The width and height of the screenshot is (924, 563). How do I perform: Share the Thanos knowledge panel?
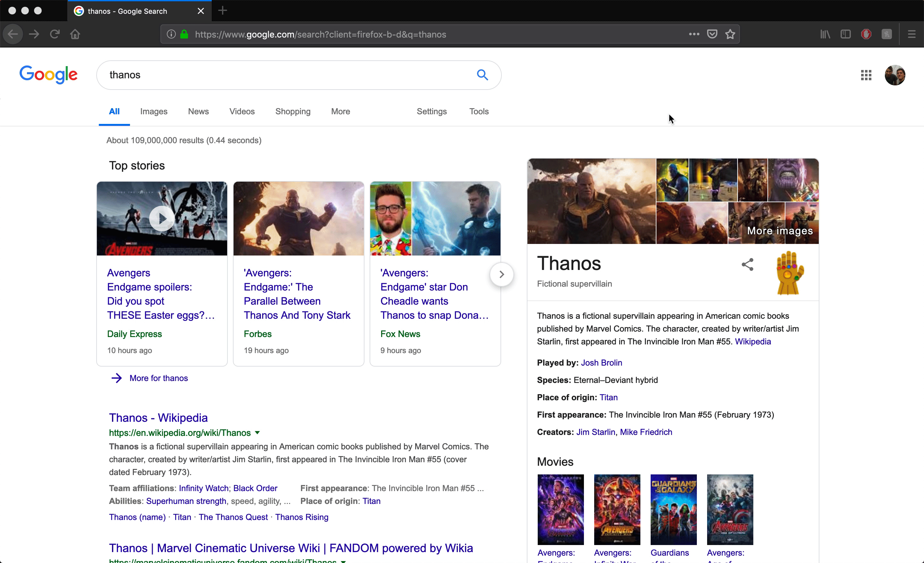pos(747,264)
